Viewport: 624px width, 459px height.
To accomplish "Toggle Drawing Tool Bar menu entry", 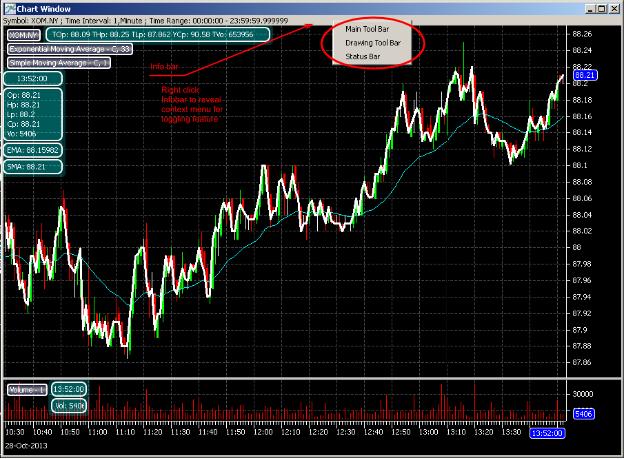I will coord(373,44).
